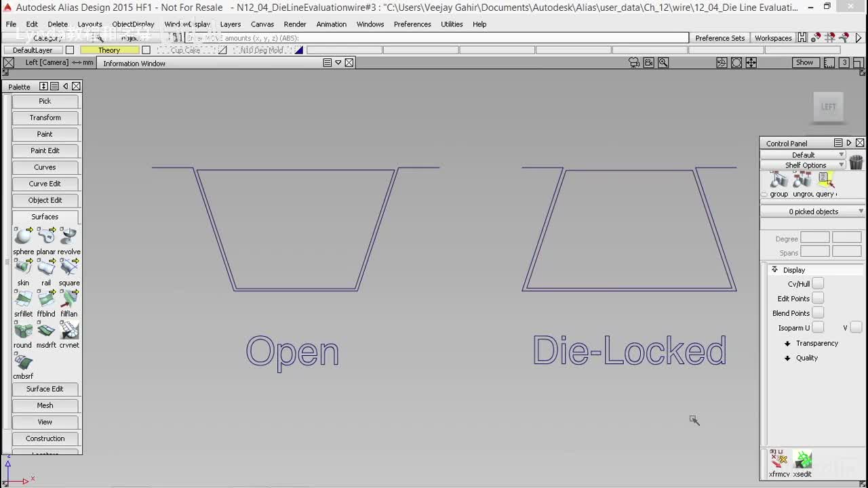
Task: Click the Workspaces button
Action: pyautogui.click(x=773, y=38)
